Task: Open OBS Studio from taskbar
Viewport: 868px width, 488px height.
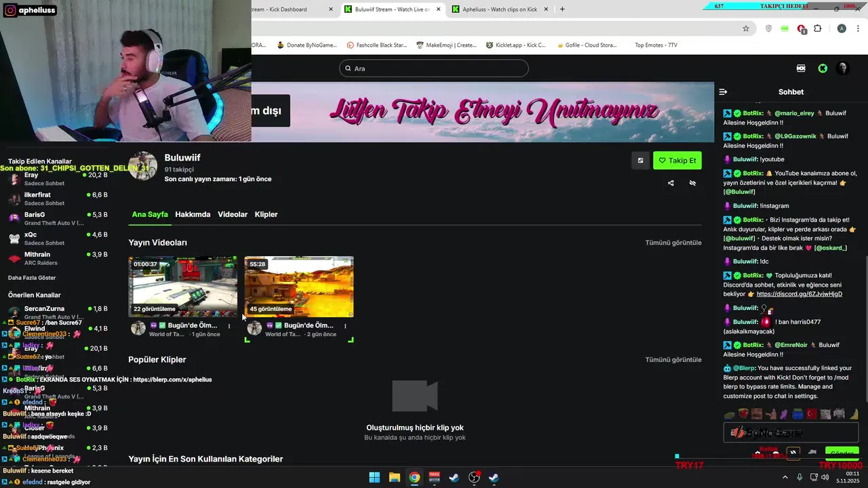Action: click(474, 477)
